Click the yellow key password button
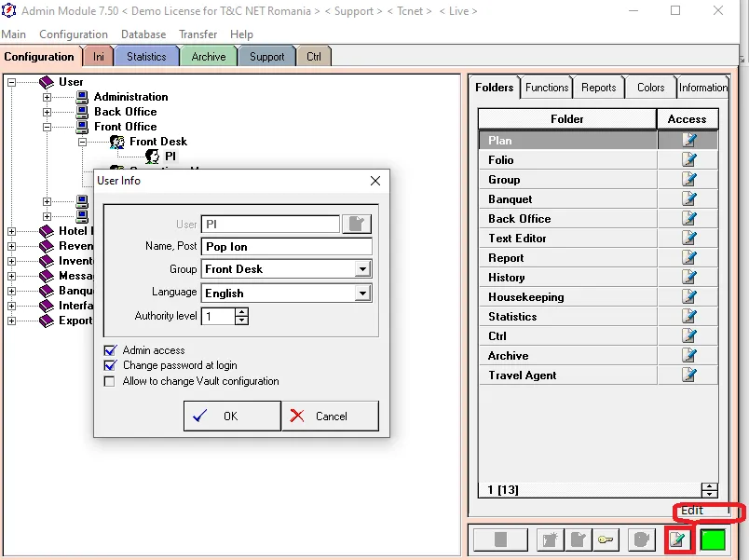 tap(606, 540)
